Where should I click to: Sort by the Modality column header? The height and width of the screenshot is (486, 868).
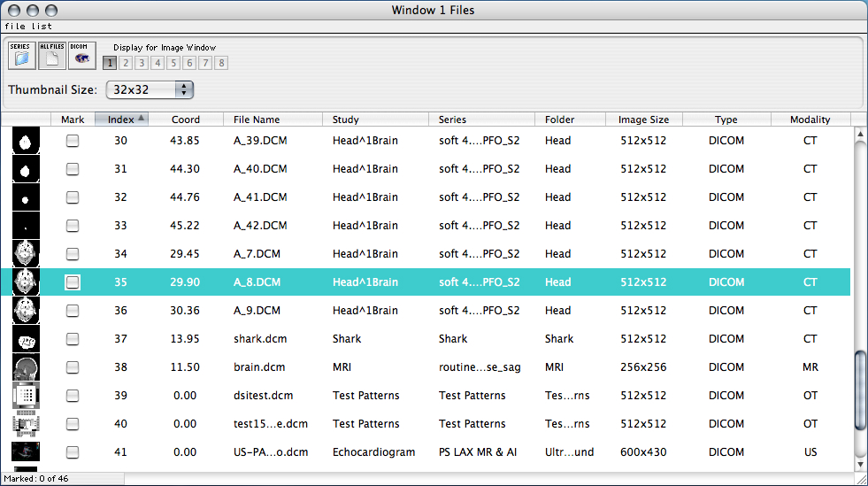click(x=810, y=120)
